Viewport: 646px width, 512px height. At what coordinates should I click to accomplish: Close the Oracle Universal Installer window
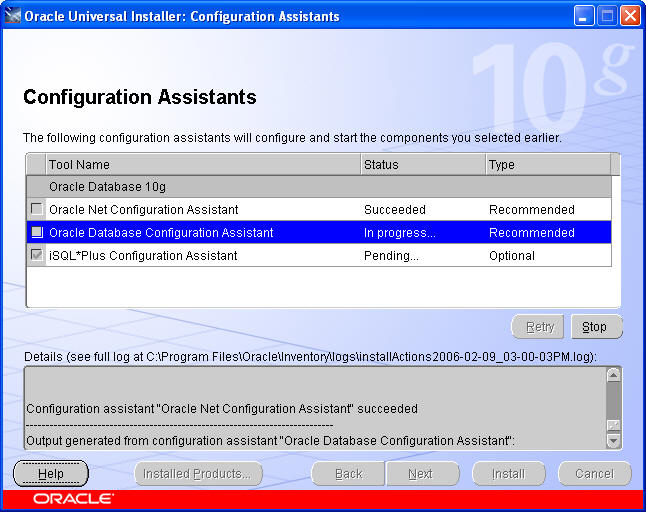tap(631, 16)
